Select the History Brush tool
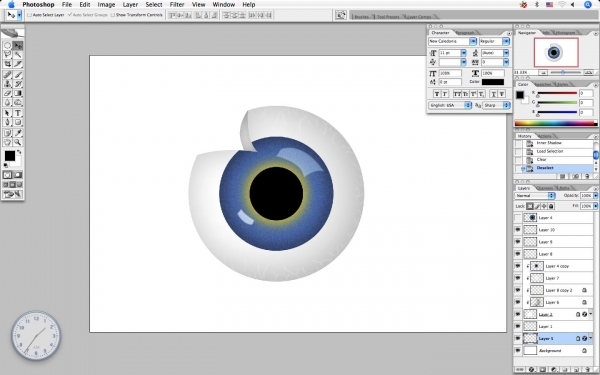 pos(18,84)
